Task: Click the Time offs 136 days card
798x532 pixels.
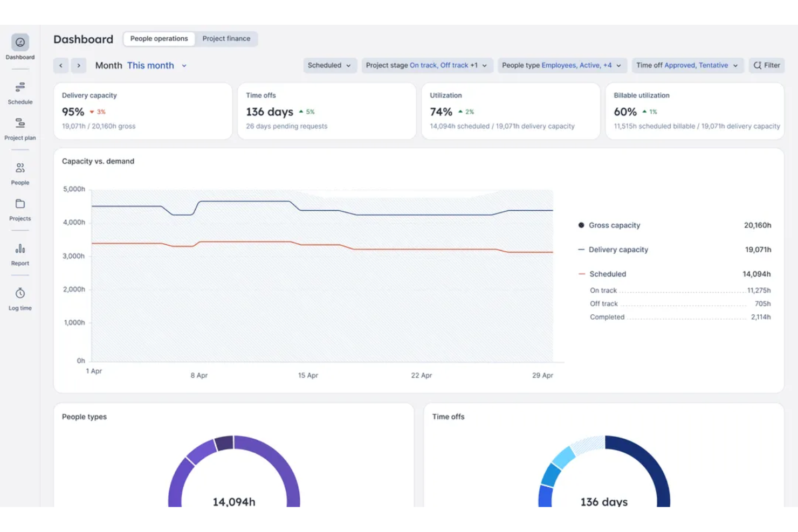Action: point(327,111)
